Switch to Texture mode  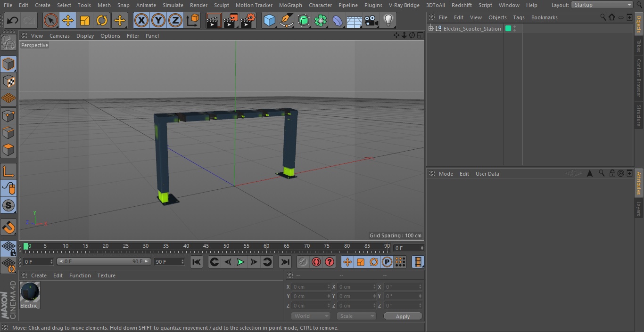tap(8, 81)
